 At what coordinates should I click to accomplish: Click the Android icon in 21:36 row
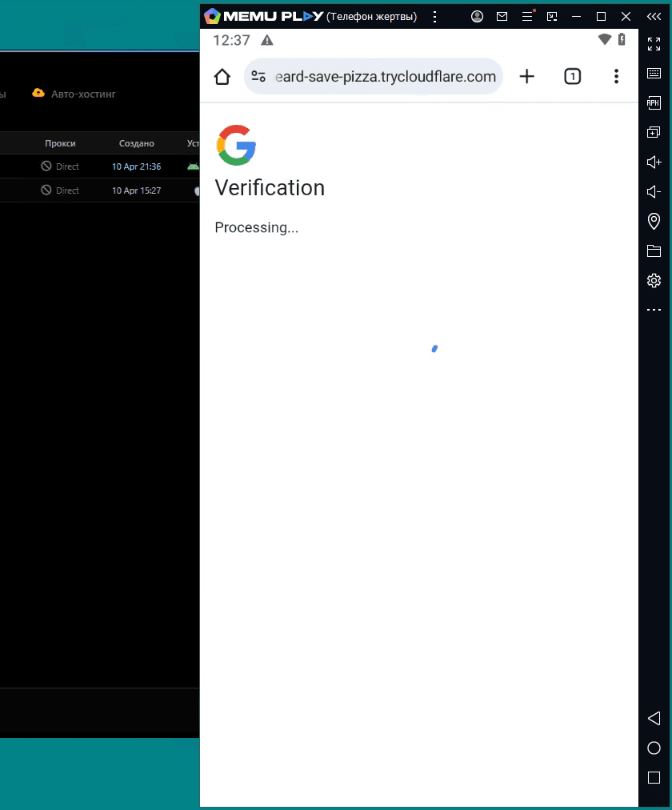193,166
